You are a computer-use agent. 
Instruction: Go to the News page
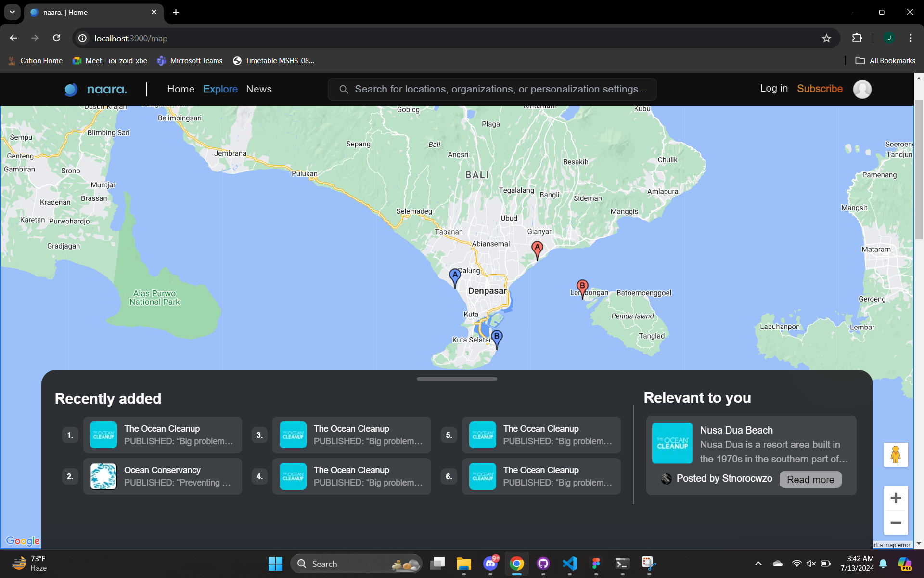click(259, 89)
